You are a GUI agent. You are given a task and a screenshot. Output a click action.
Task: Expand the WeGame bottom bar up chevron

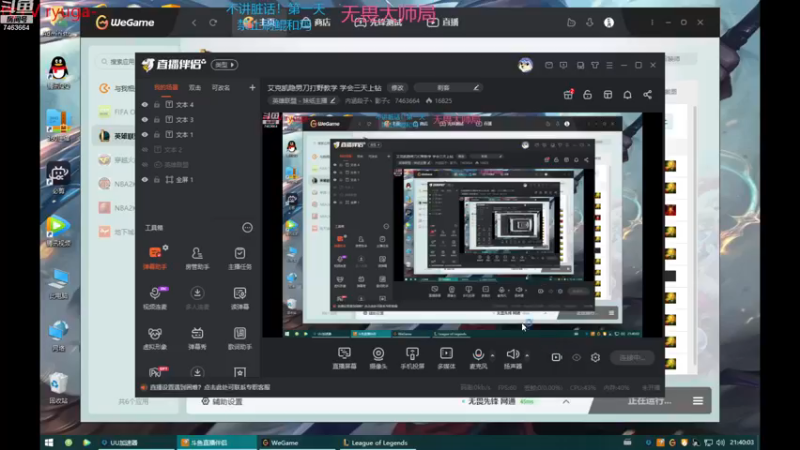566,402
